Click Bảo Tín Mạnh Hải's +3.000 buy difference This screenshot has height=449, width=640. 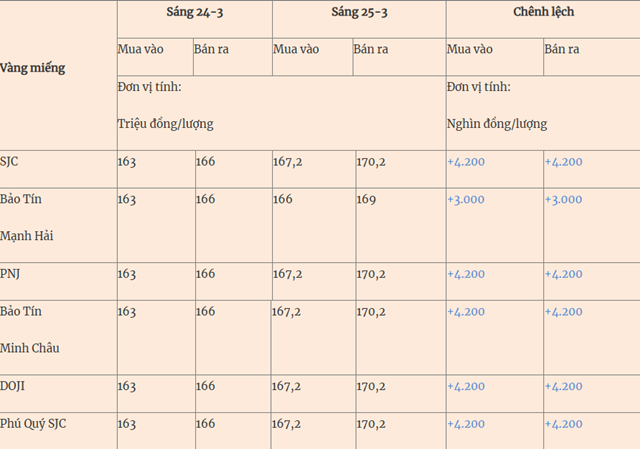tap(465, 199)
